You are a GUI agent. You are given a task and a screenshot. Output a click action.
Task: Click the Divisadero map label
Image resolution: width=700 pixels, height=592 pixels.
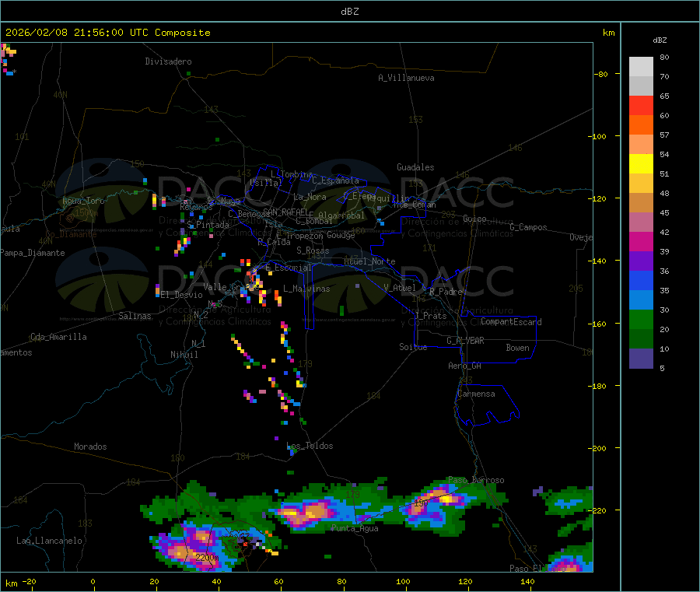click(x=168, y=61)
